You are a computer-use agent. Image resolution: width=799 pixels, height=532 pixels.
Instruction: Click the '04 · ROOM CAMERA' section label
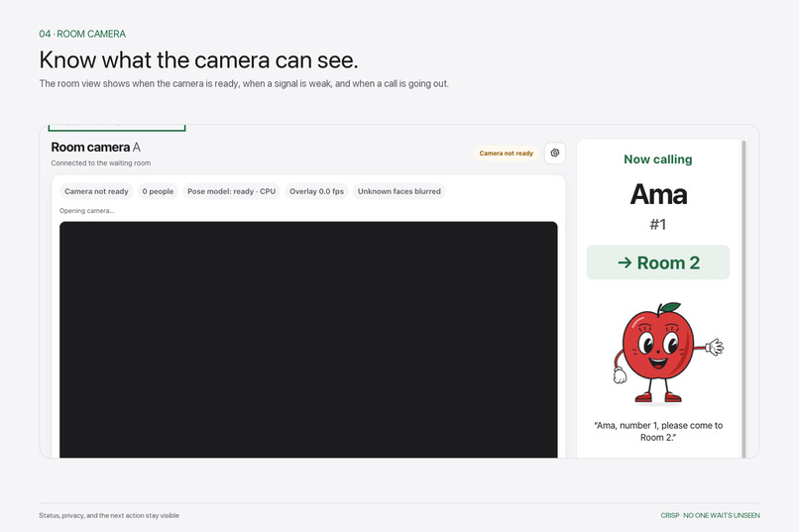pos(82,34)
